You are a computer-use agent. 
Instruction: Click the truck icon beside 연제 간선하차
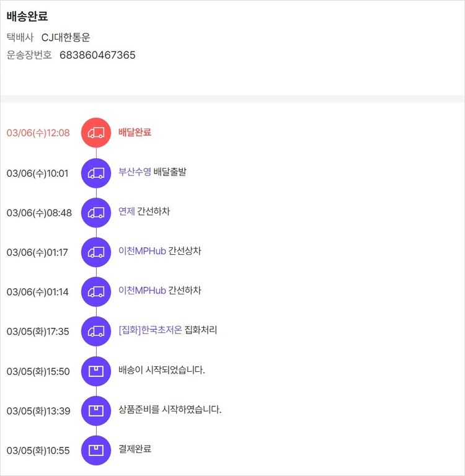point(96,212)
